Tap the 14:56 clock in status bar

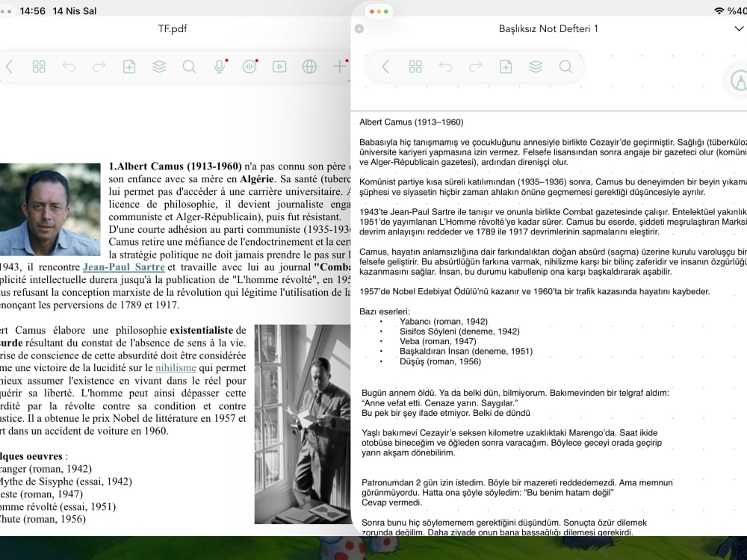[32, 11]
